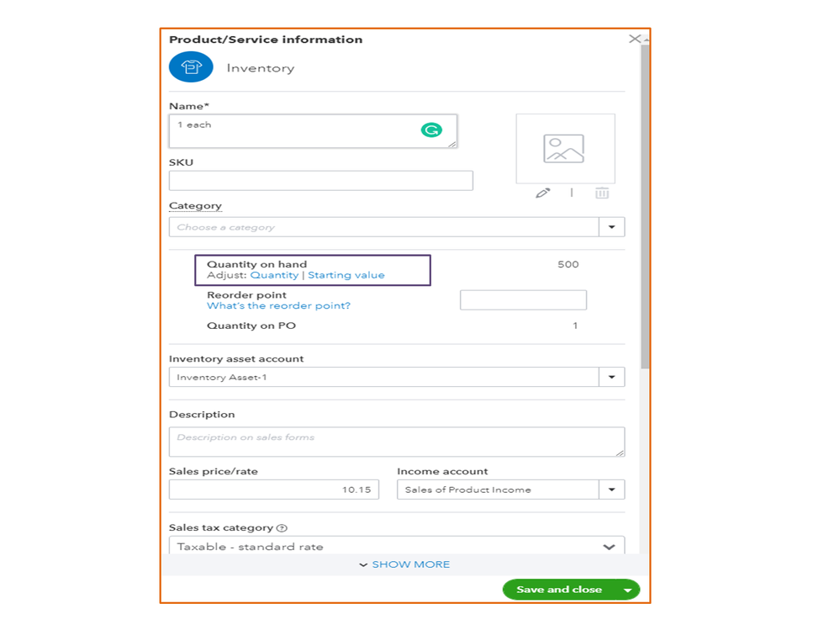Screen dimensions: 840x630
Task: Open the Income account dropdown
Action: pos(611,490)
